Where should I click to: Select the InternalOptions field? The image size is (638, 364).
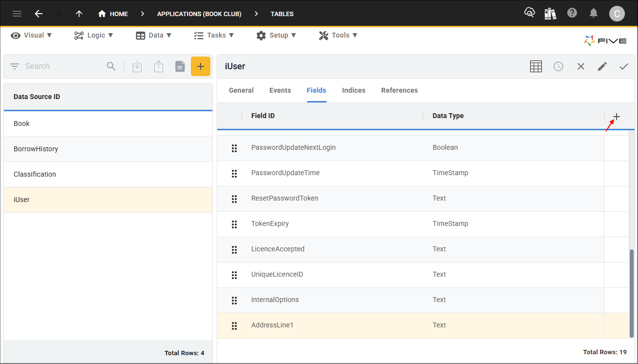coord(423,300)
